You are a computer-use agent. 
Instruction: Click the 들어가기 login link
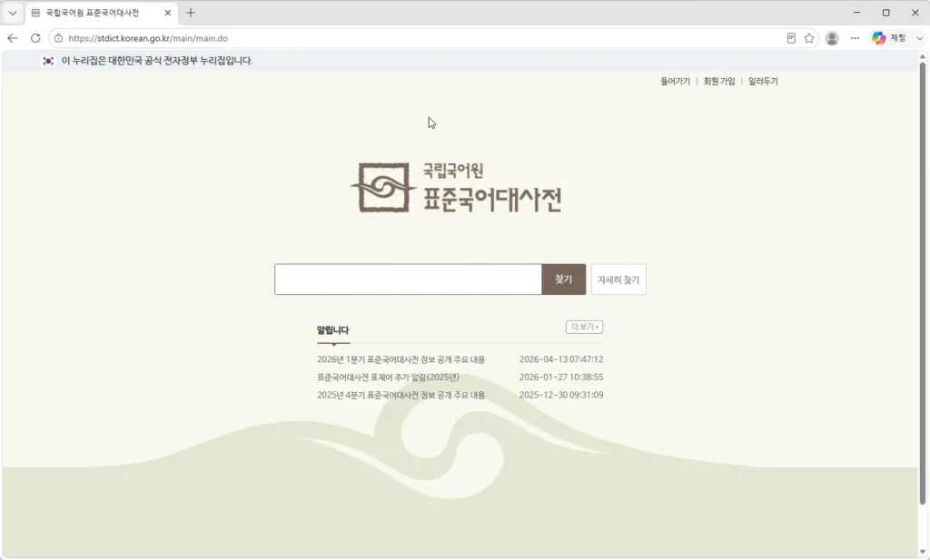[x=675, y=81]
